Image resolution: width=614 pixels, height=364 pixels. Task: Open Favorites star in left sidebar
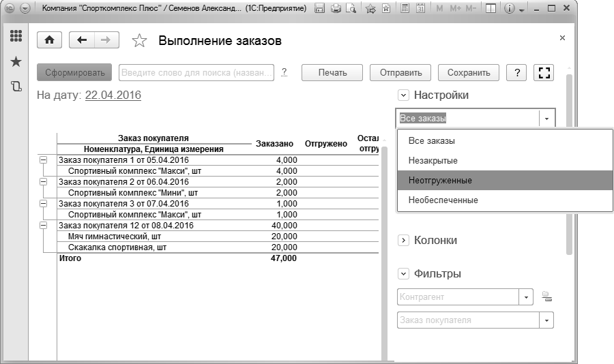(x=16, y=61)
